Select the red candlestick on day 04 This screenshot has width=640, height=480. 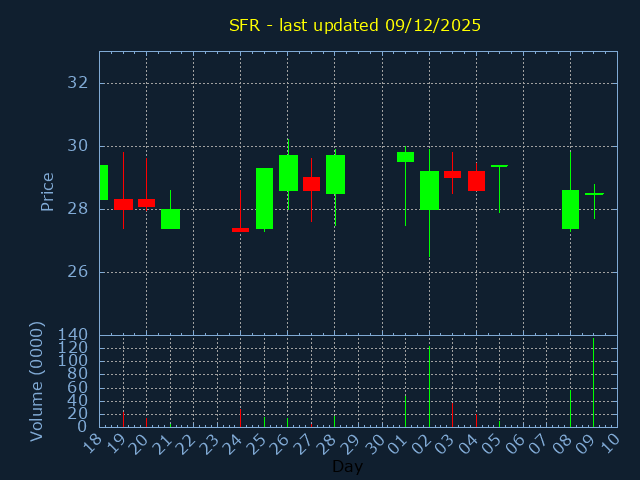[x=476, y=181]
